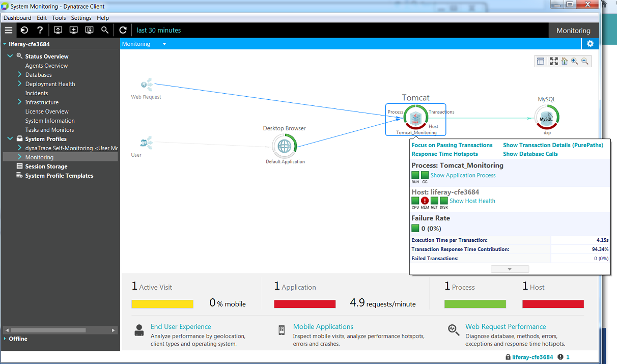
Task: Click the home view icon in the map toolbar
Action: click(x=564, y=61)
